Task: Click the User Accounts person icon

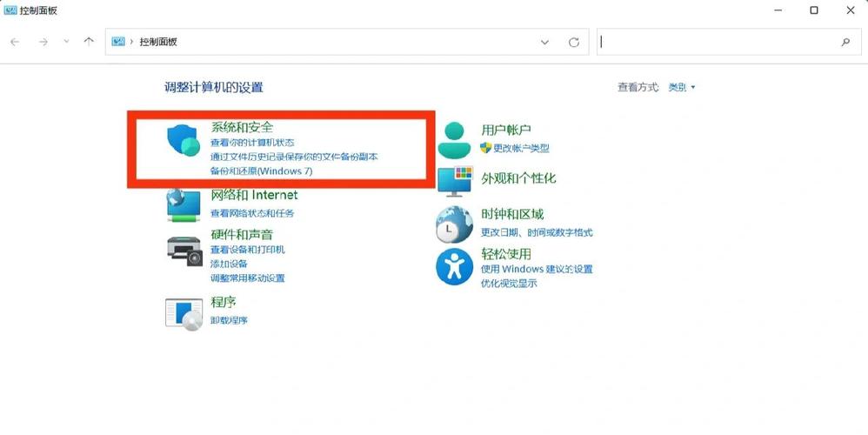Action: point(454,139)
